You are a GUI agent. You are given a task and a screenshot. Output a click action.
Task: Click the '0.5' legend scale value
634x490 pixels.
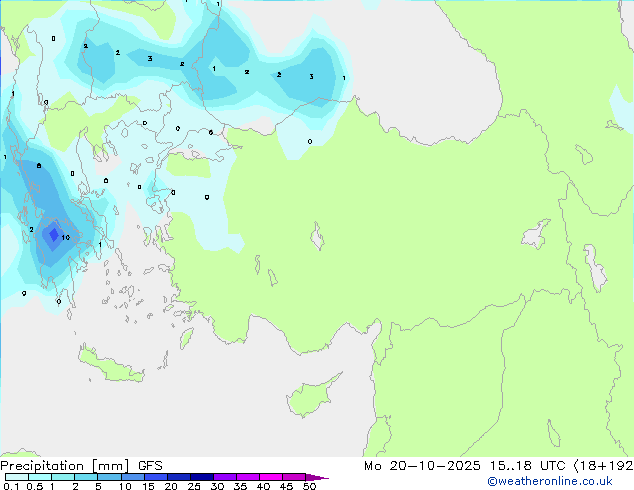[x=35, y=486]
